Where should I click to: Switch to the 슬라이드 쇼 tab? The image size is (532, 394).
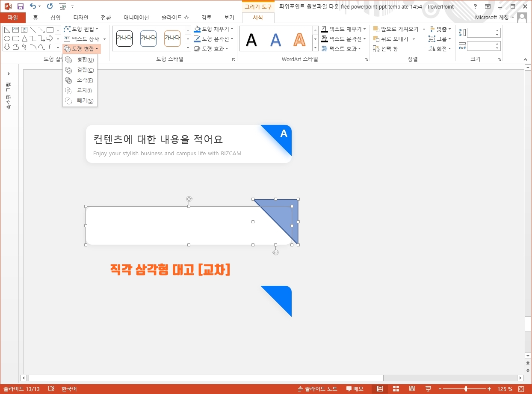[x=175, y=18]
